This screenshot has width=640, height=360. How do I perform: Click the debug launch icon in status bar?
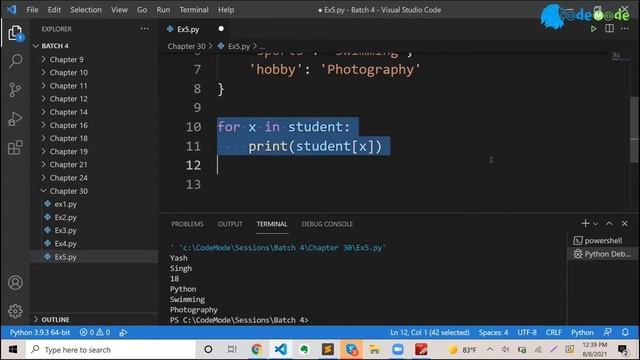pyautogui.click(x=123, y=333)
